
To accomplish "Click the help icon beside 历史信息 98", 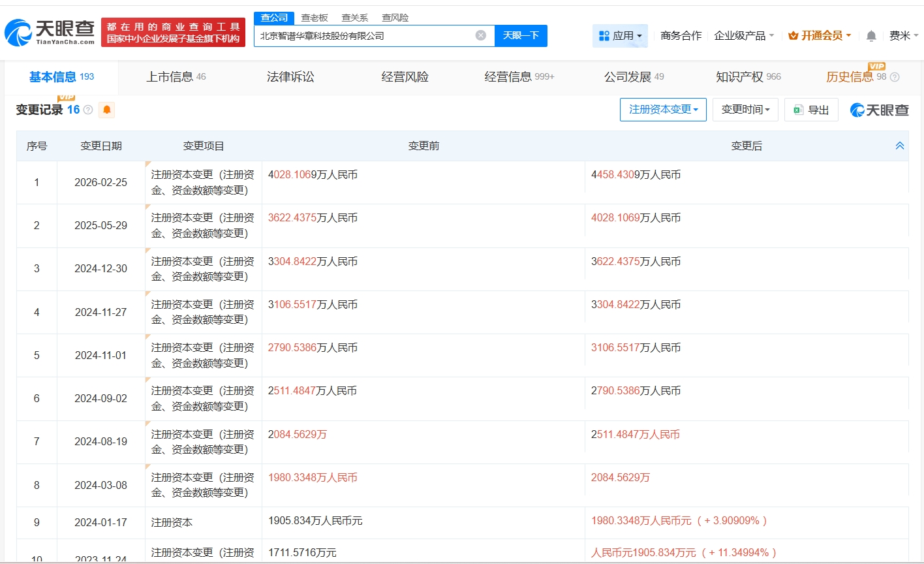I will click(895, 77).
